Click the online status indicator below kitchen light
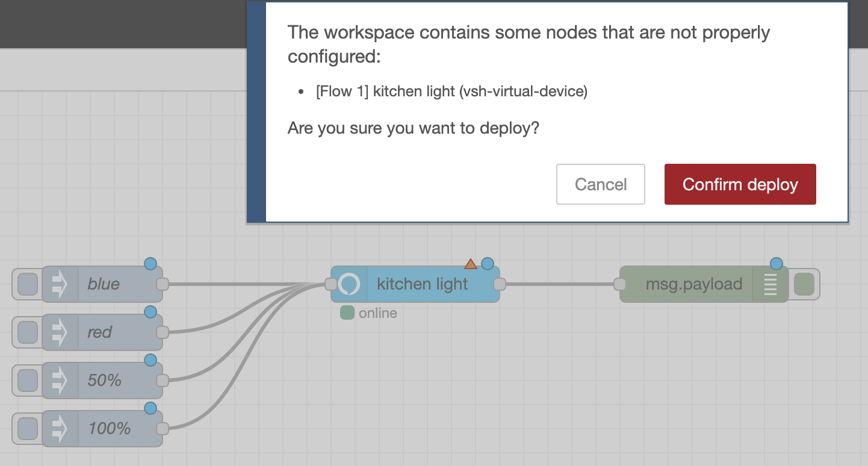868x466 pixels. pos(347,313)
